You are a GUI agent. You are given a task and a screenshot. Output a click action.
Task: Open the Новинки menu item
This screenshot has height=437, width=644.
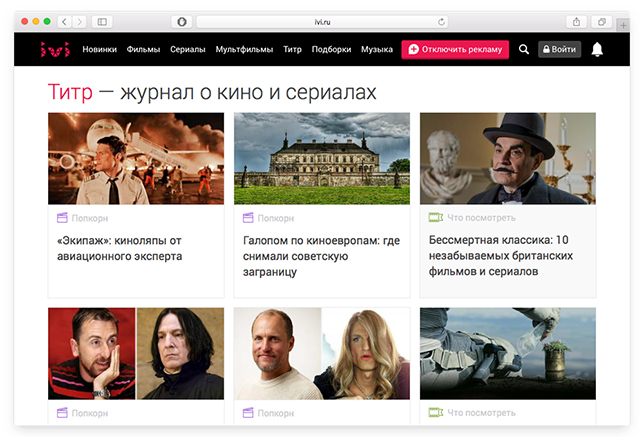99,49
